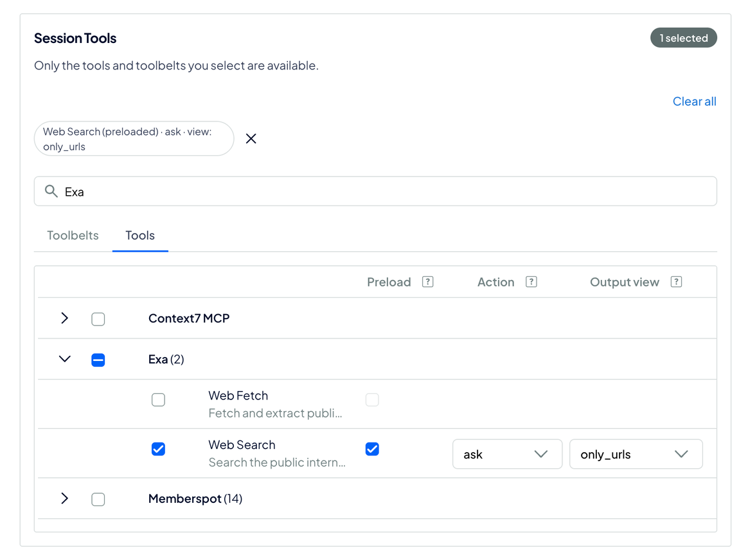This screenshot has width=739, height=560.
Task: Click the Memberspot (14) label
Action: coord(195,498)
